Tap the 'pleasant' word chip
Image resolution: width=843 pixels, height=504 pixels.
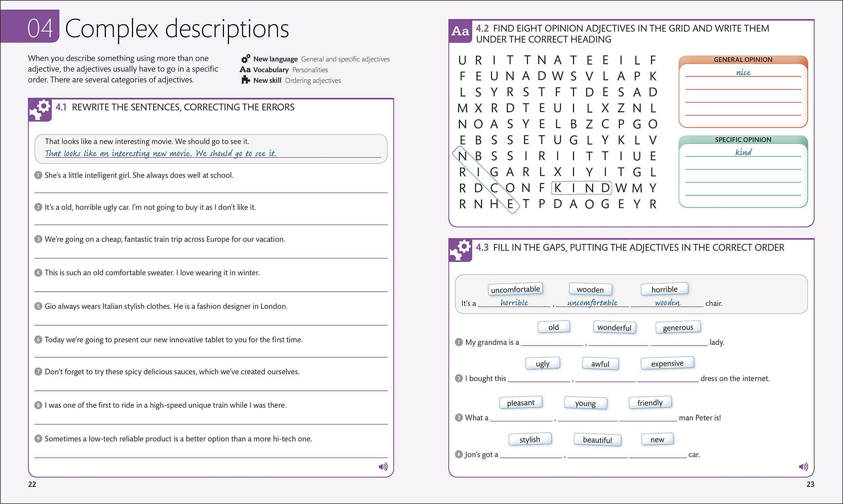click(521, 403)
